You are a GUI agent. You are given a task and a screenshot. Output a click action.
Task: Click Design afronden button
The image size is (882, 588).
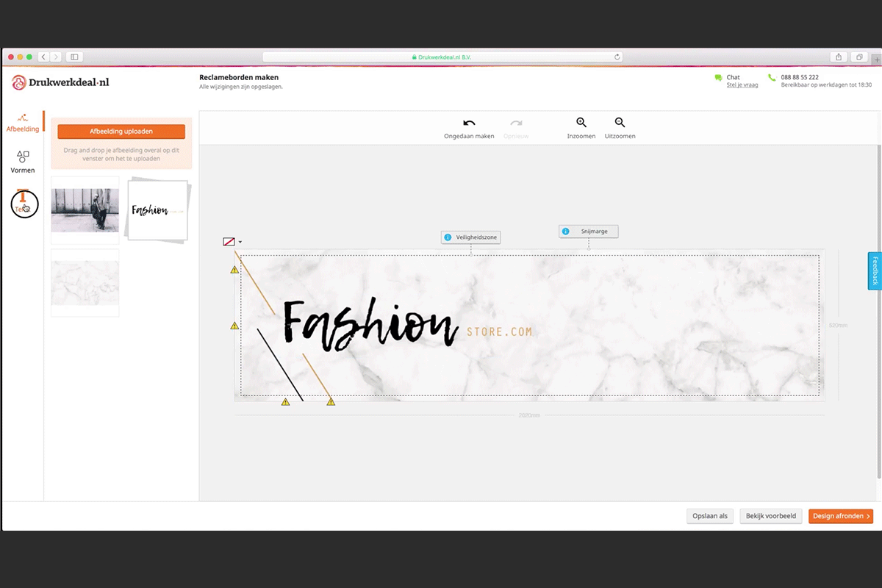point(841,516)
